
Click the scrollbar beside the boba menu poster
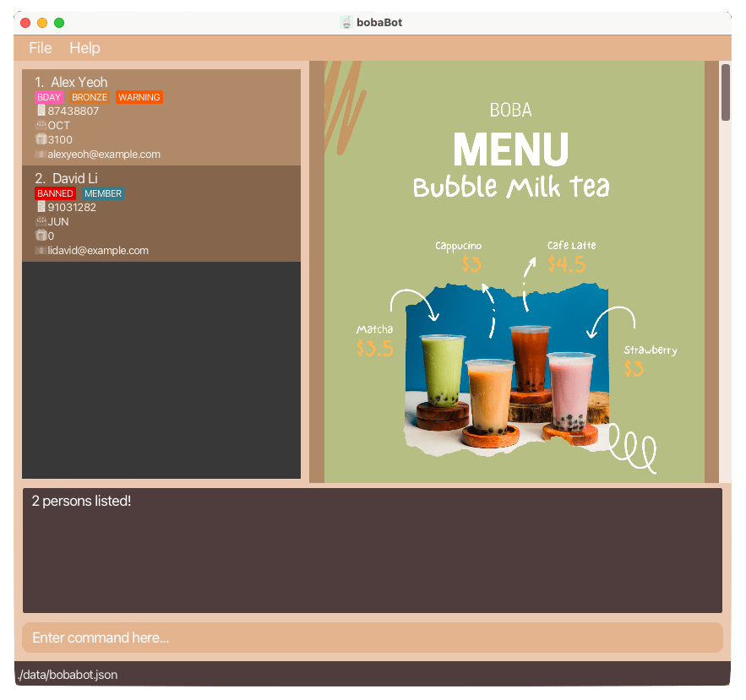(x=725, y=93)
